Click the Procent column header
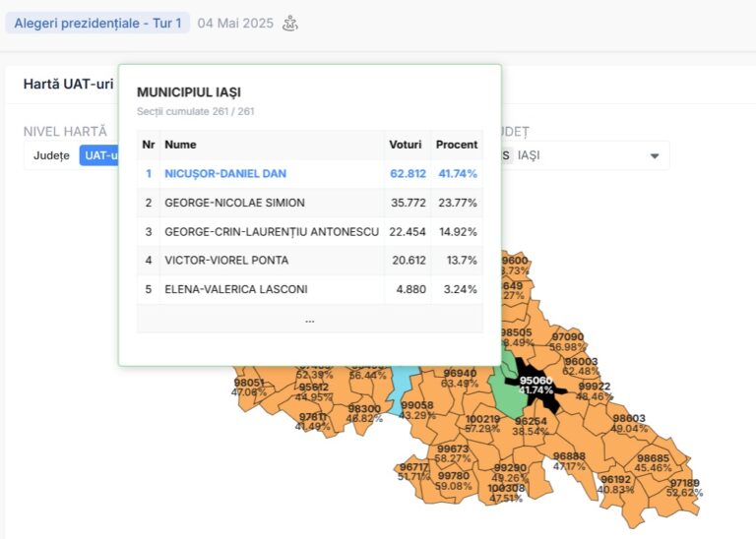This screenshot has width=756, height=539. coord(457,145)
